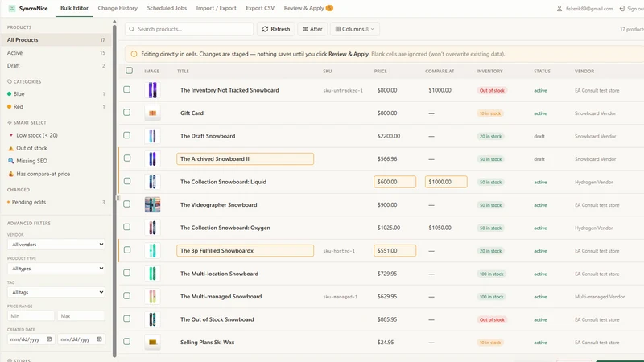Toggle the select-all products checkbox
The height and width of the screenshot is (362, 644).
click(x=129, y=71)
